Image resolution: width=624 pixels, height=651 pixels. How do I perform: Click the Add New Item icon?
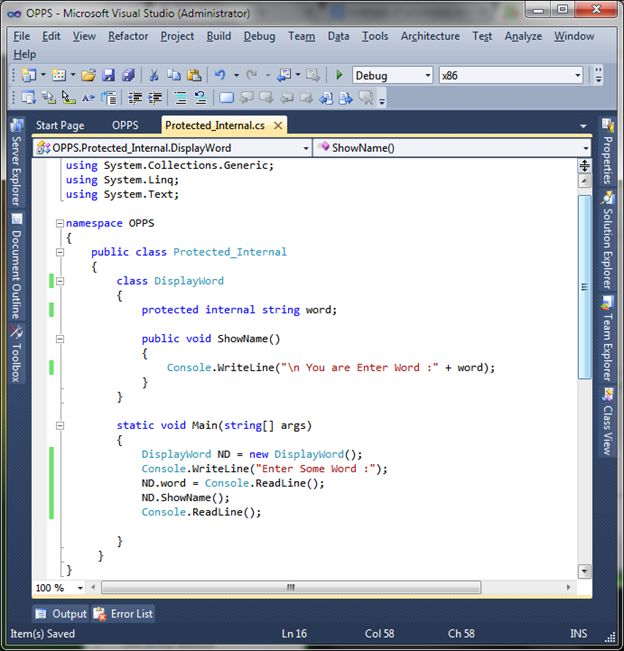pyautogui.click(x=59, y=75)
